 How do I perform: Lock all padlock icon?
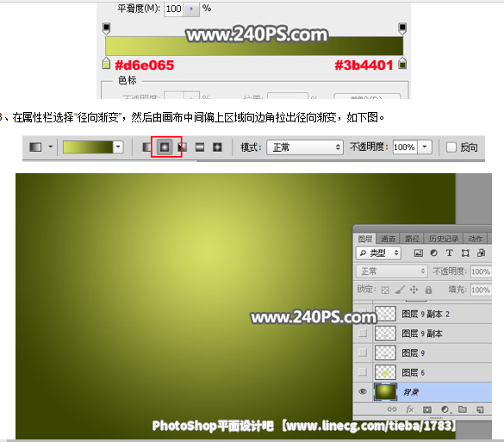coord(428,290)
